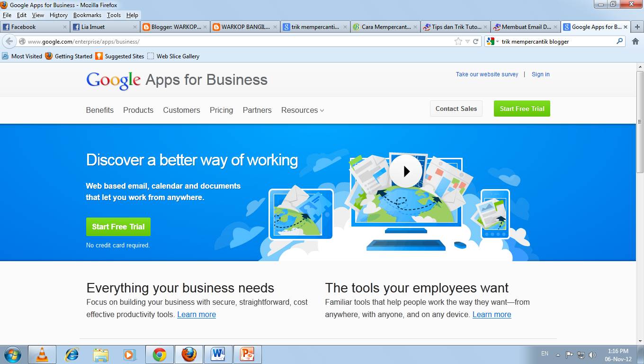Click the bookmark star in address bar
Image resolution: width=644 pixels, height=364 pixels.
point(458,41)
